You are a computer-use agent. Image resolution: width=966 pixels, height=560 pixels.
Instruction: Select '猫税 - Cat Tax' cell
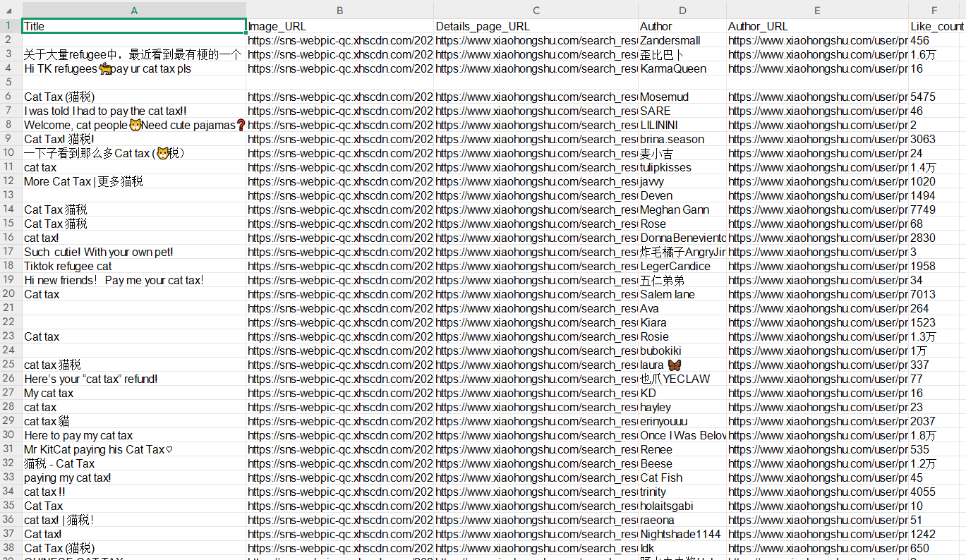point(134,463)
